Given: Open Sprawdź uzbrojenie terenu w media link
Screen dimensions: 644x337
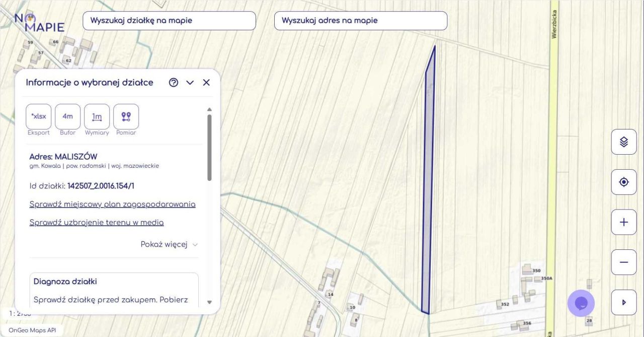Looking at the screenshot, I should pos(97,222).
